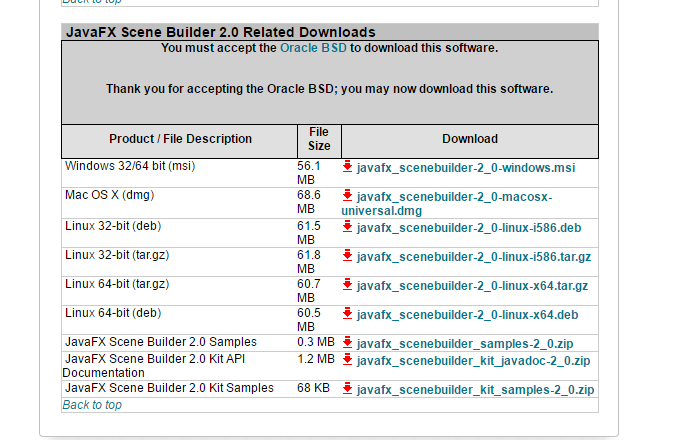Download javafx_scenebuilder-2_0-linux-i586.deb
This screenshot has height=440, width=688.
click(469, 228)
